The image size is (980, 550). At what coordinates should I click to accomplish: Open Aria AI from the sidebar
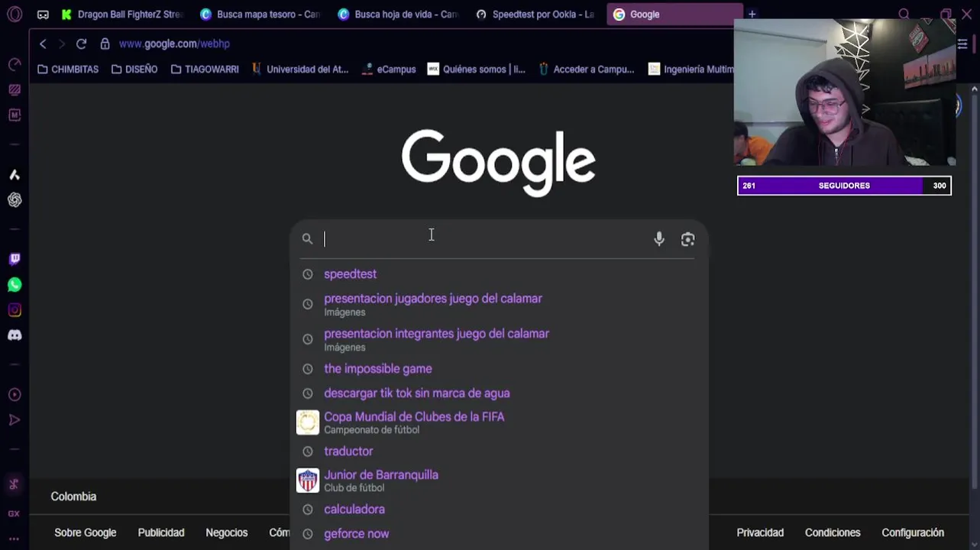(x=15, y=175)
